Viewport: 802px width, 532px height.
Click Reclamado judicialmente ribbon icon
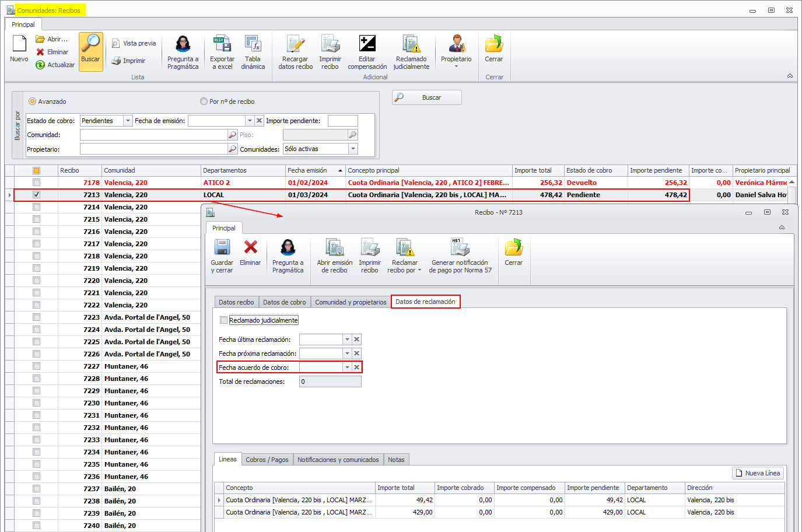coord(411,52)
